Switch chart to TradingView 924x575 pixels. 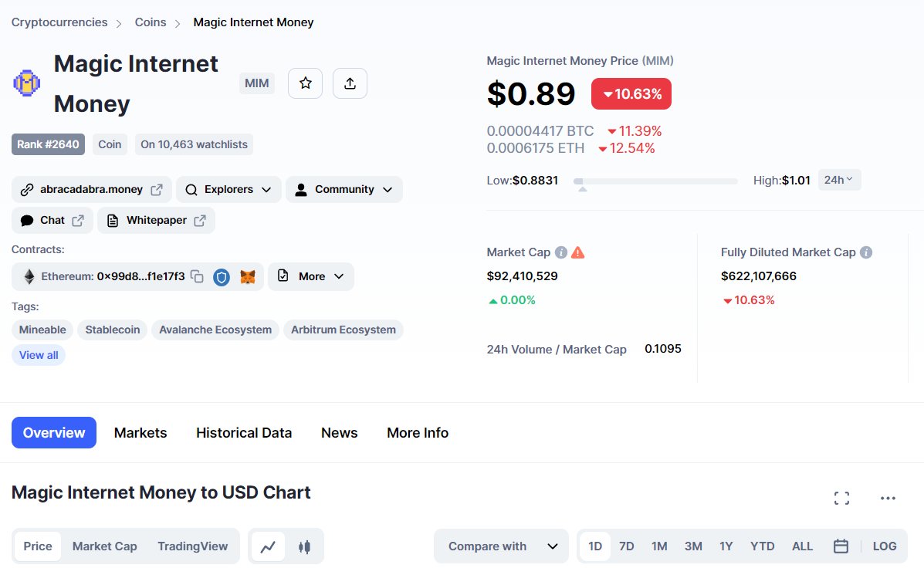(193, 546)
